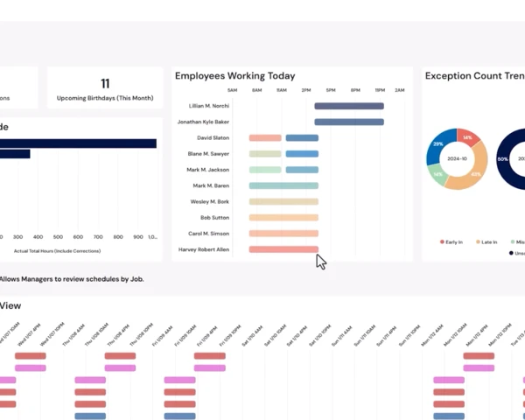Click David Slaton's blue afternoon shift bar
The width and height of the screenshot is (525, 420).
point(302,138)
